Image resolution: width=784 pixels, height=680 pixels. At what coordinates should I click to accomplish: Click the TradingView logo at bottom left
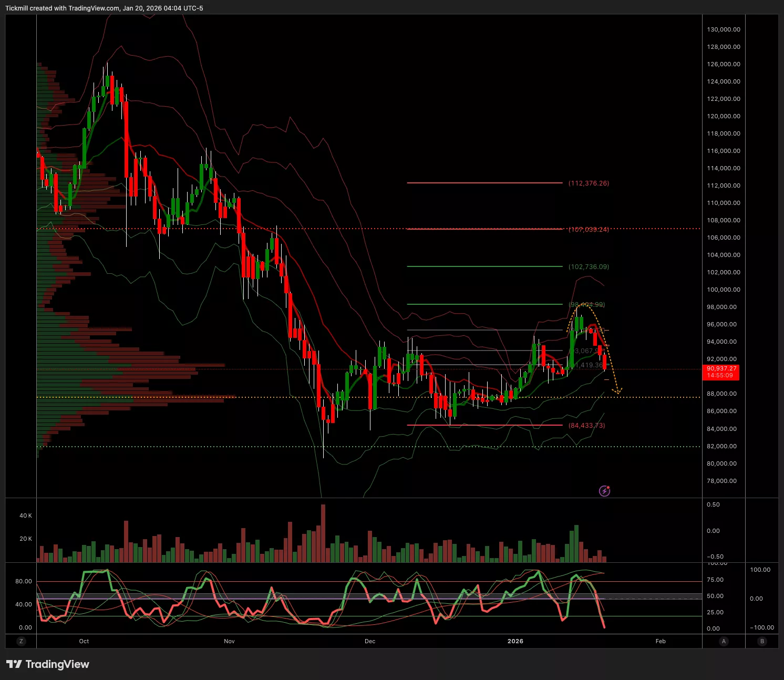point(48,664)
